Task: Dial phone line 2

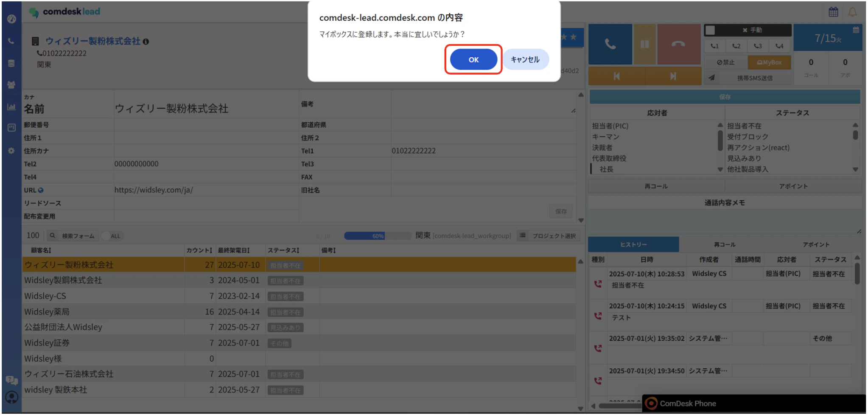Action: tap(736, 46)
